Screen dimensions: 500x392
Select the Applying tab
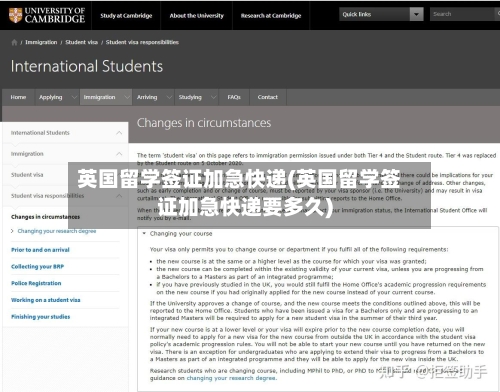(x=51, y=97)
